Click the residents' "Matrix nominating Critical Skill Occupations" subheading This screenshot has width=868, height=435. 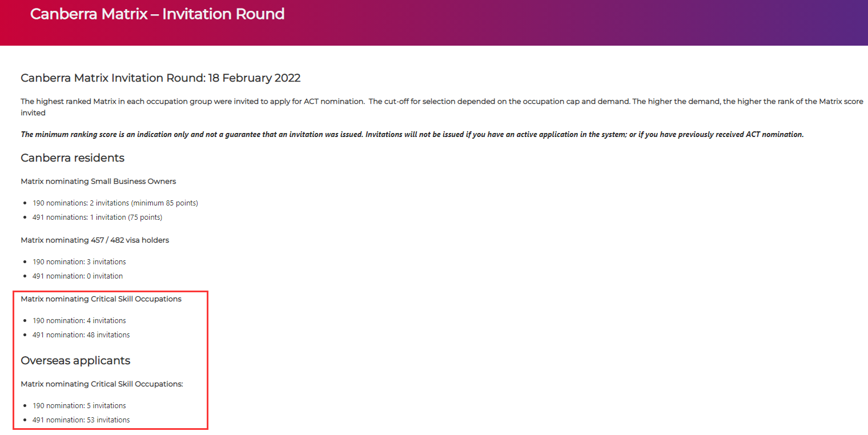click(101, 299)
